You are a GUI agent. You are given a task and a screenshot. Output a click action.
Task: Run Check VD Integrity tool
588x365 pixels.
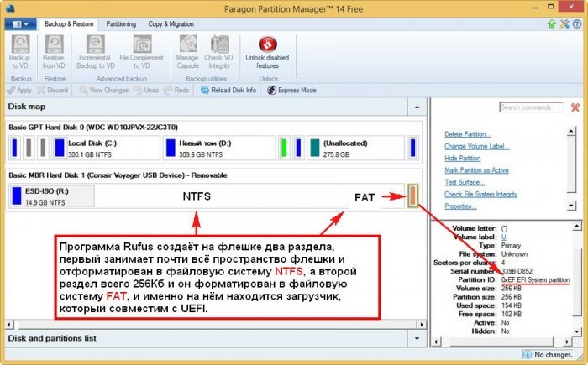pos(219,52)
